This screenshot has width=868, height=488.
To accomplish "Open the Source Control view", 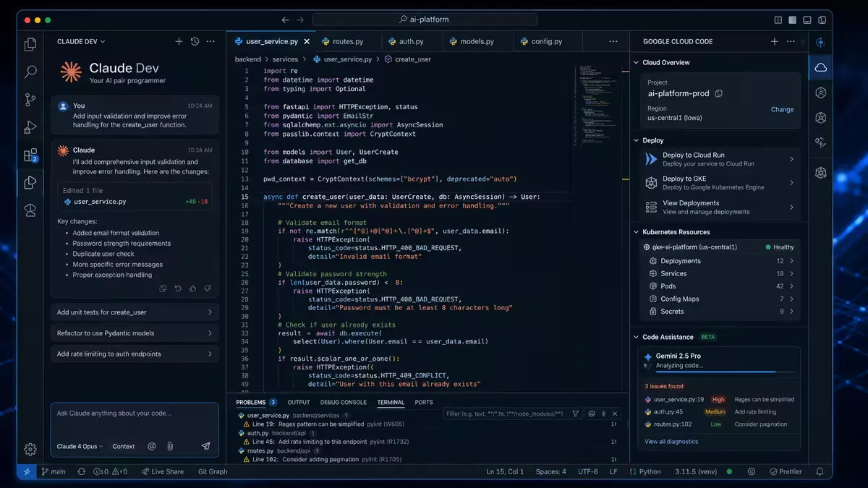I will pos(30,100).
